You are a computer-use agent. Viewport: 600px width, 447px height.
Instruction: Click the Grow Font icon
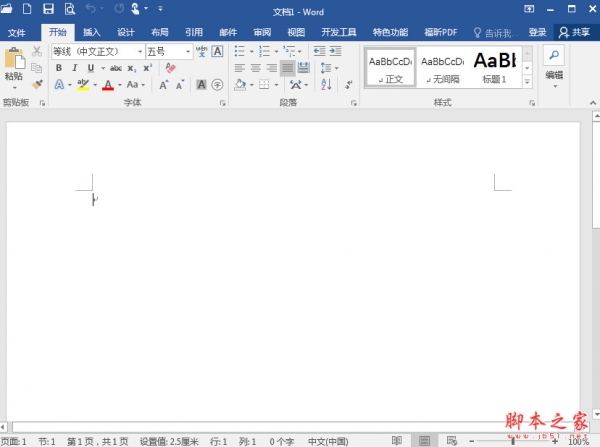pyautogui.click(x=164, y=85)
